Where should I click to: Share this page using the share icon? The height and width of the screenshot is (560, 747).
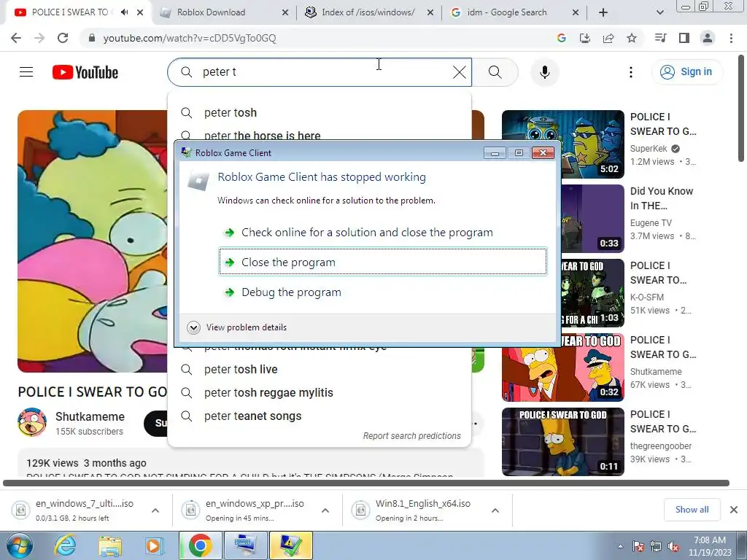click(x=608, y=38)
